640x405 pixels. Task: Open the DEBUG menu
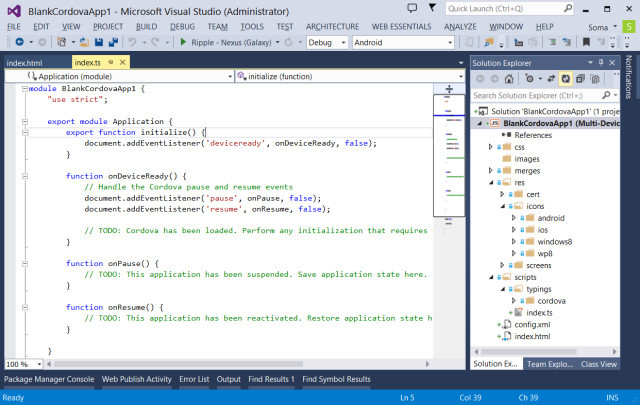pyautogui.click(x=182, y=27)
